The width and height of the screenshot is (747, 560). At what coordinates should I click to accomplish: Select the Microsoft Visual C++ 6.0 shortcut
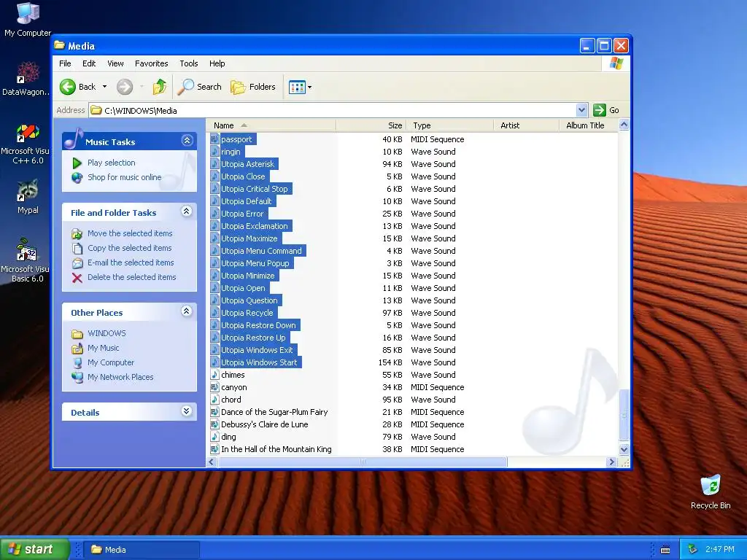coord(28,133)
